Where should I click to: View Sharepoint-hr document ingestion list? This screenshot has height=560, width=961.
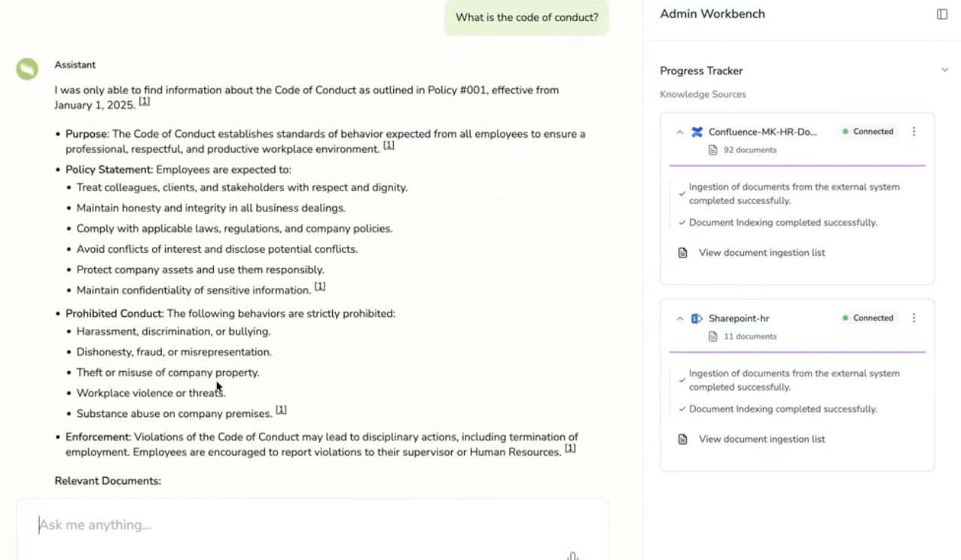[x=761, y=440]
